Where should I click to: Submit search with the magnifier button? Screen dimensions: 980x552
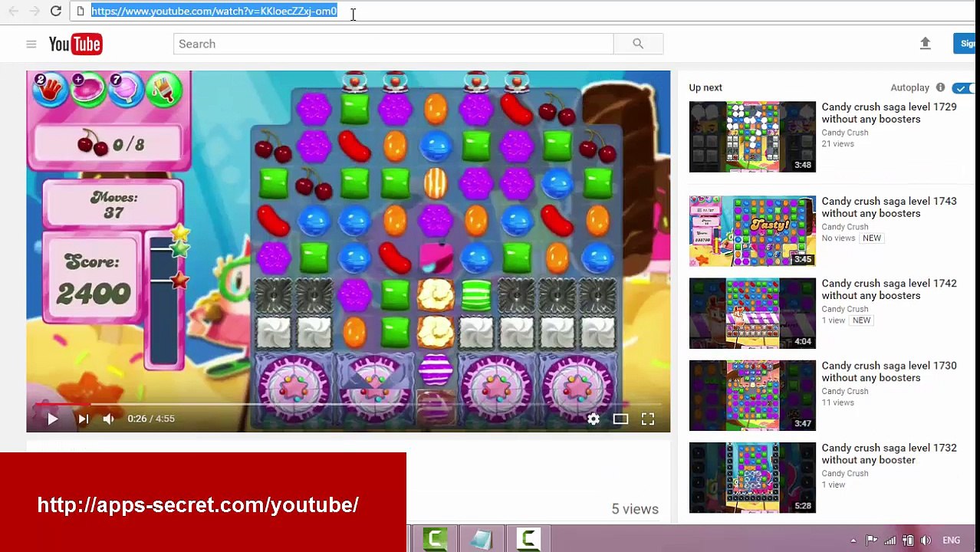coord(638,44)
